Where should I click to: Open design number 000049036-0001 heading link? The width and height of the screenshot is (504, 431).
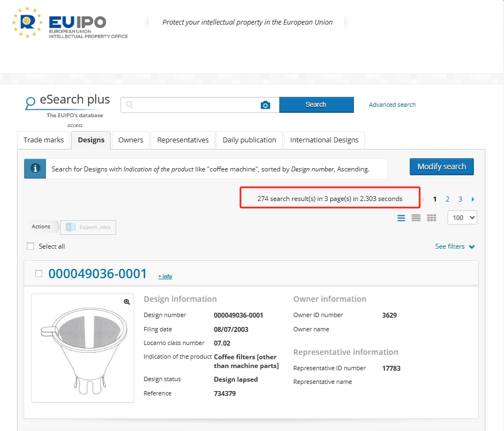point(98,274)
